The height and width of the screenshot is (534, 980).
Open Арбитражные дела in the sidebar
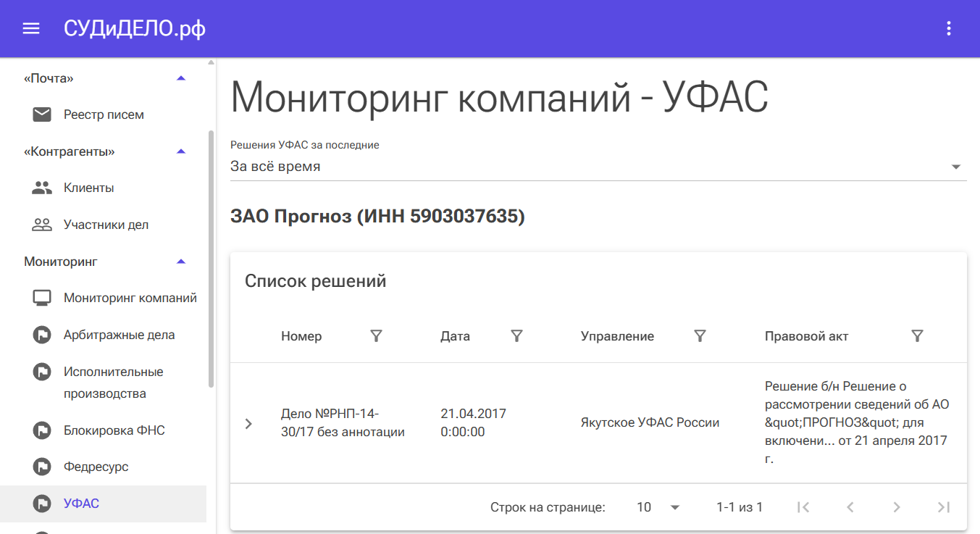pyautogui.click(x=119, y=335)
